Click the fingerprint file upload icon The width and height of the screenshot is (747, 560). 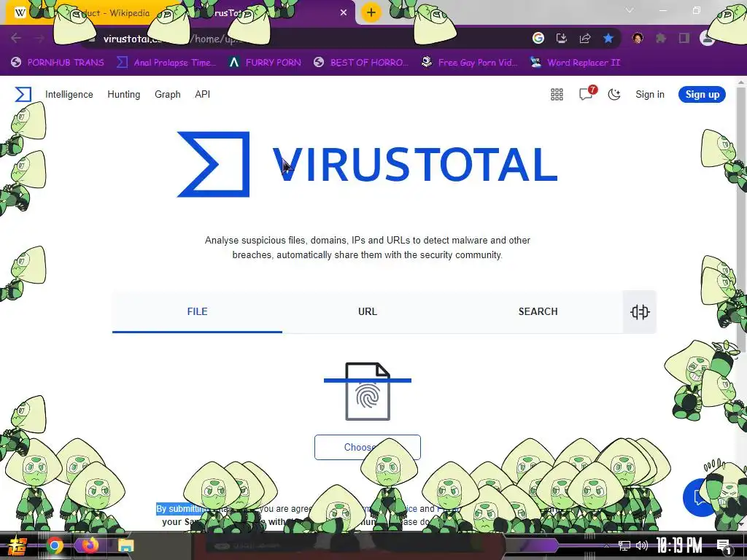point(368,392)
